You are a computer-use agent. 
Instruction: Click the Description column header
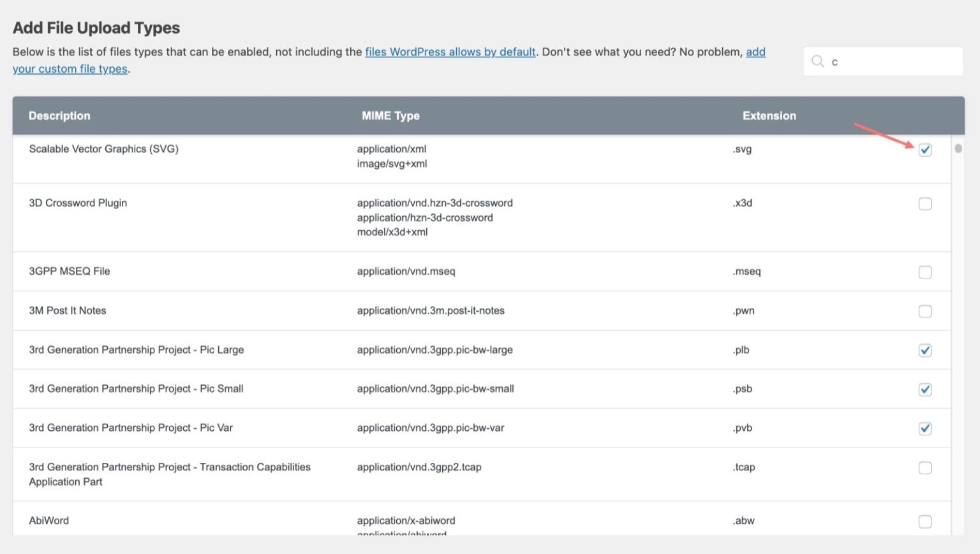point(59,115)
